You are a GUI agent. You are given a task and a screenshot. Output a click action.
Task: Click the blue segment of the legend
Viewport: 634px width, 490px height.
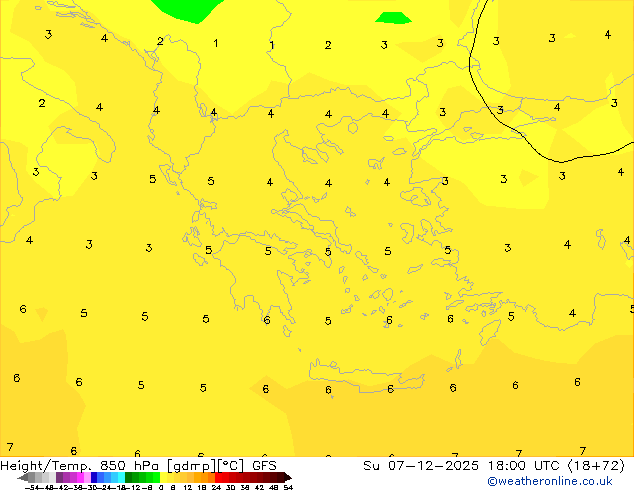[x=100, y=477]
